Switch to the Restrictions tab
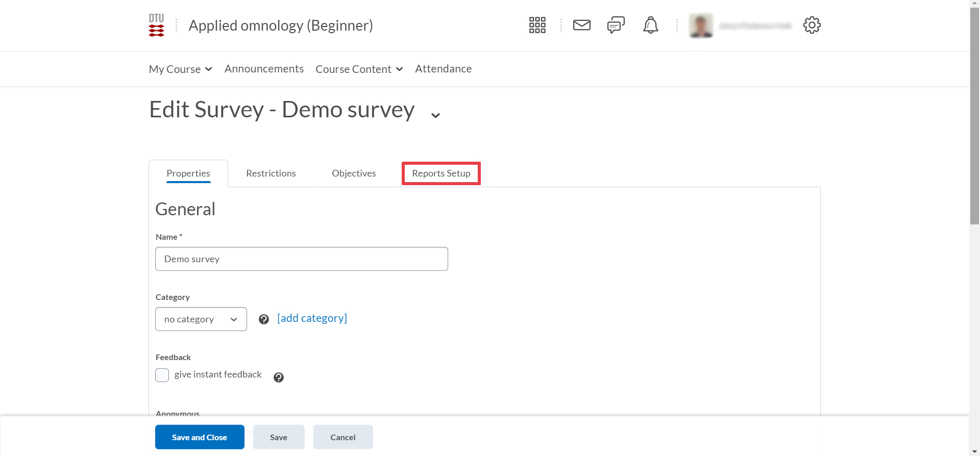Screen dimensions: 980x456 [x=271, y=173]
